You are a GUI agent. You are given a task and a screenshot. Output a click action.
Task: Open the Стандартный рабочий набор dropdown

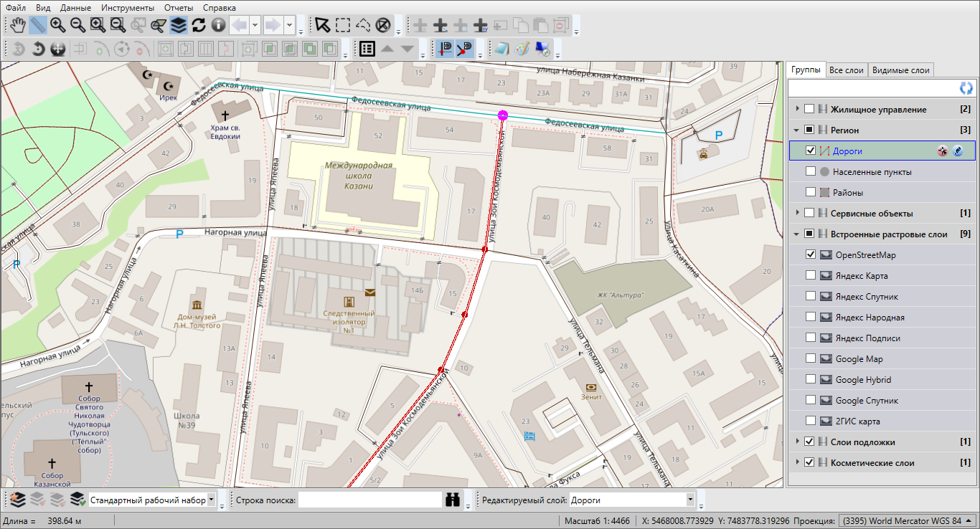(211, 500)
